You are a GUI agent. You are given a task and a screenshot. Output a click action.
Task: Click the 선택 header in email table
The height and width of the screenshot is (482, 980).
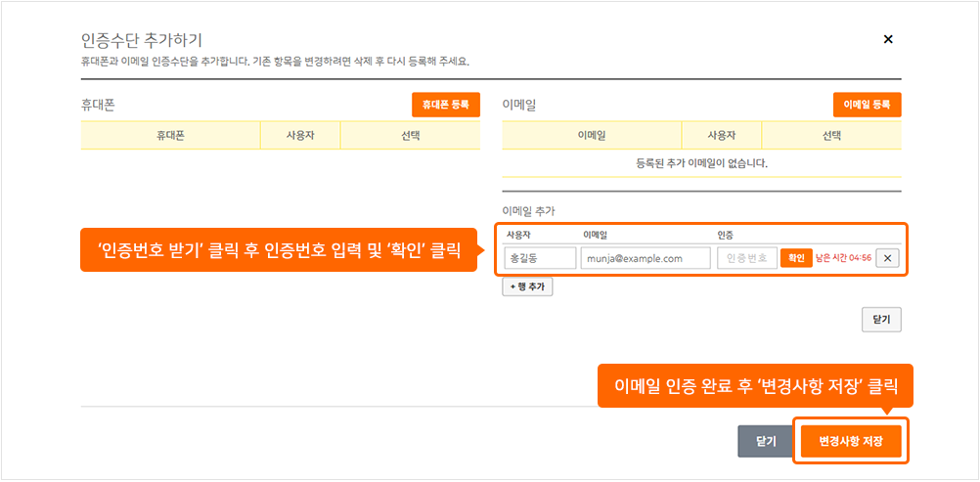[x=832, y=136]
